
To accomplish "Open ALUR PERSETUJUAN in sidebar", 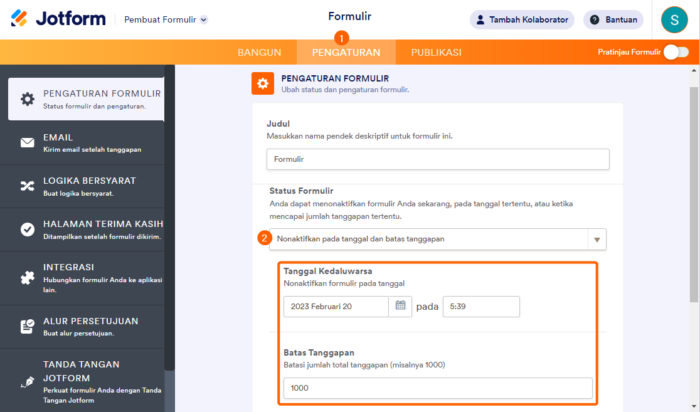I will pyautogui.click(x=82, y=326).
